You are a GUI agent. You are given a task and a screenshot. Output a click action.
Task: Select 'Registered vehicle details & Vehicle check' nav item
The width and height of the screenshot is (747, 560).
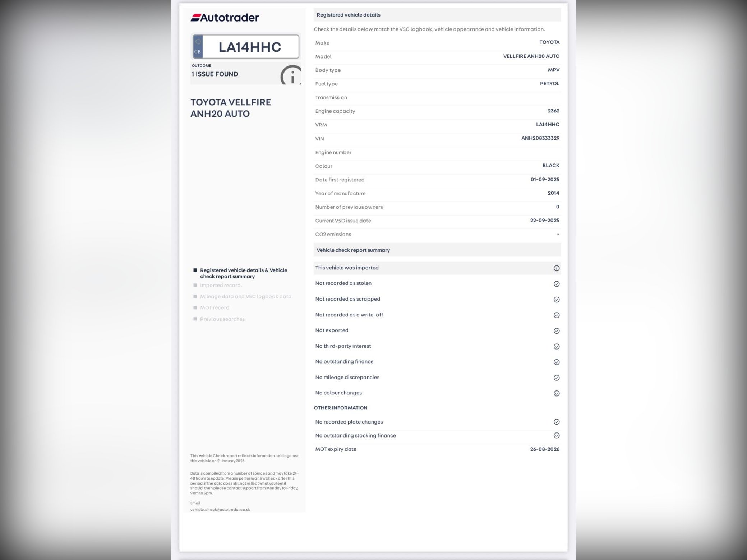coord(243,273)
